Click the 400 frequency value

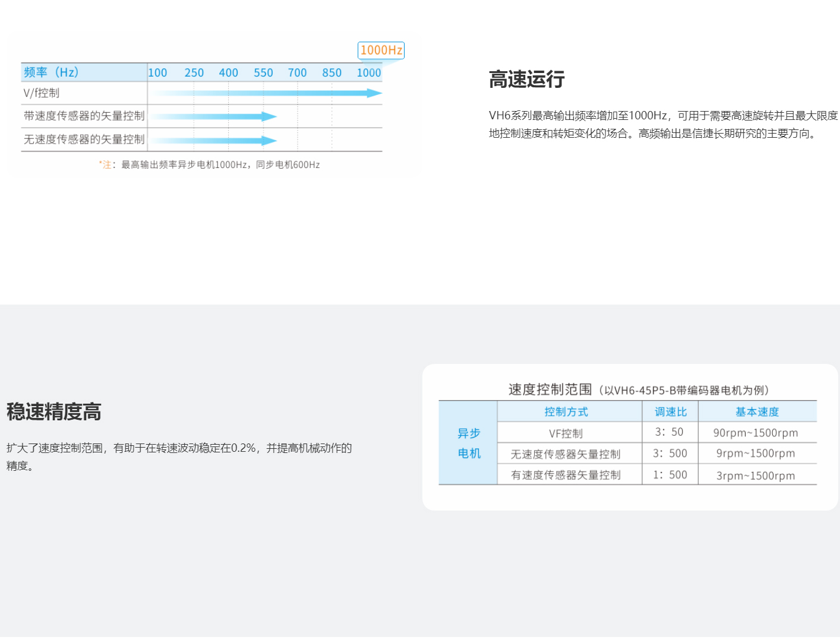click(x=228, y=72)
